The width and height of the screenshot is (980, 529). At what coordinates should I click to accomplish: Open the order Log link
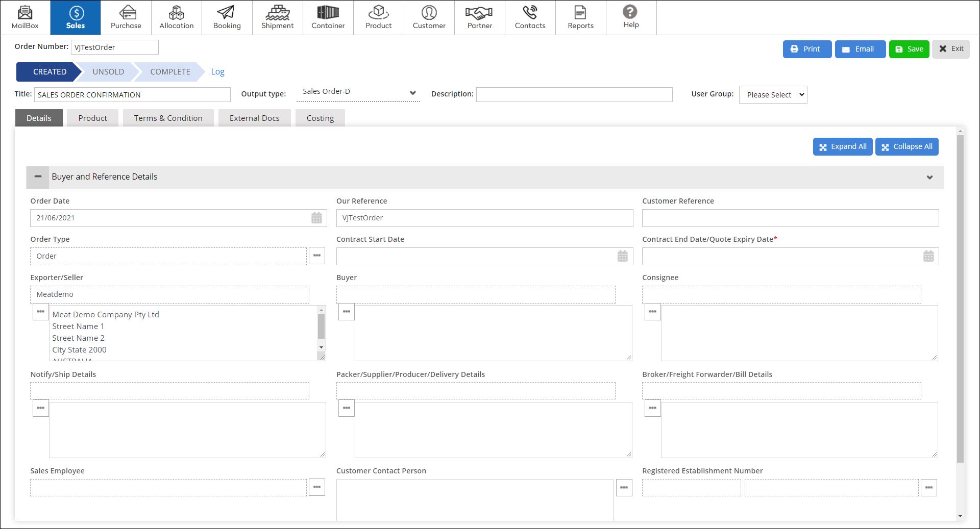point(218,72)
